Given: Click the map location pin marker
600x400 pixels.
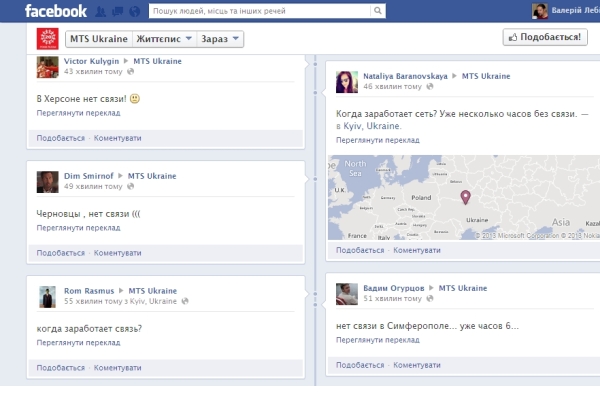Looking at the screenshot, I should [x=465, y=197].
